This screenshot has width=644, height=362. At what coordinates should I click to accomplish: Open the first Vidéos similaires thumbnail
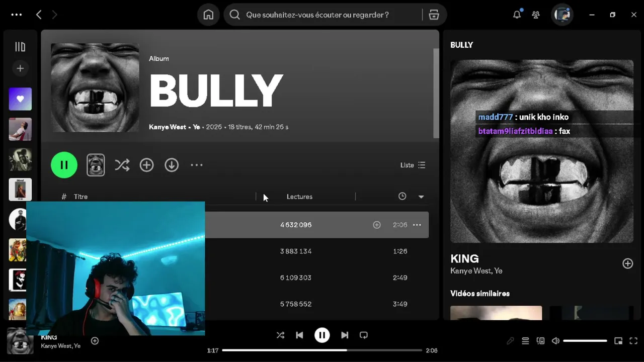pos(496,313)
